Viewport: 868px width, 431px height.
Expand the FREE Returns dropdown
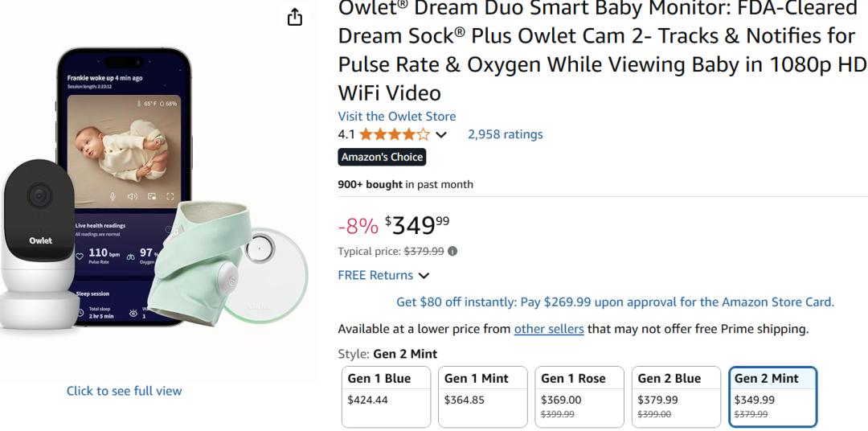424,276
